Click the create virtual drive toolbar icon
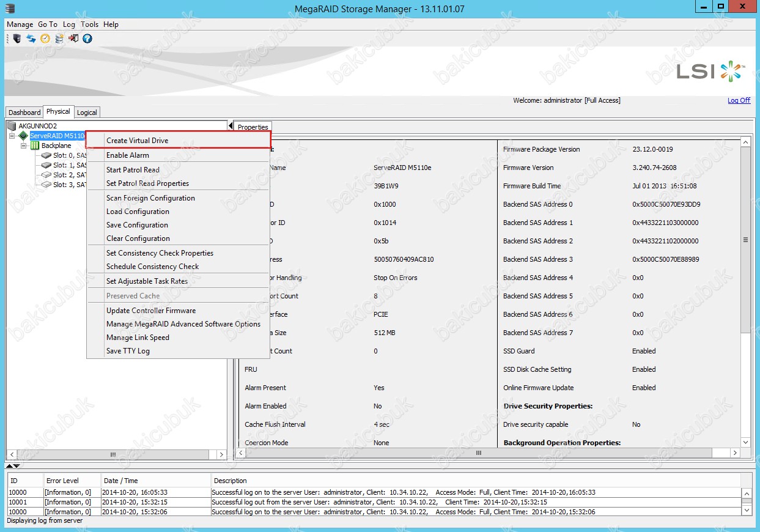Viewport: 760px width, 532px height. (x=59, y=39)
